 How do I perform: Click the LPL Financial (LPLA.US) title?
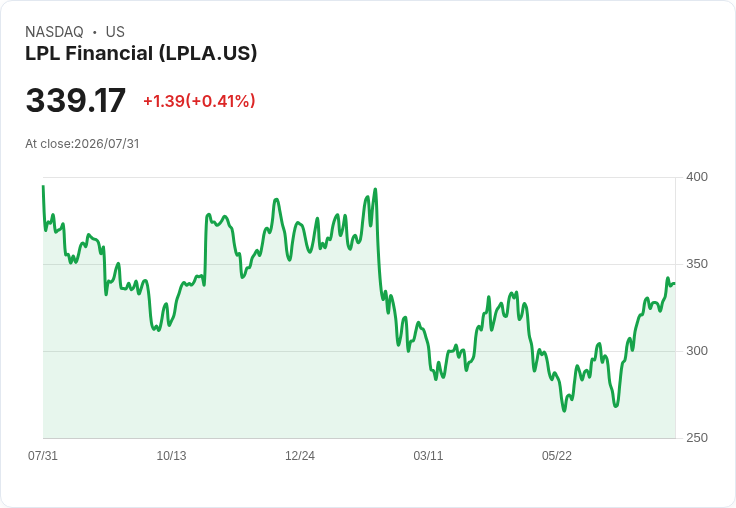[x=141, y=53]
